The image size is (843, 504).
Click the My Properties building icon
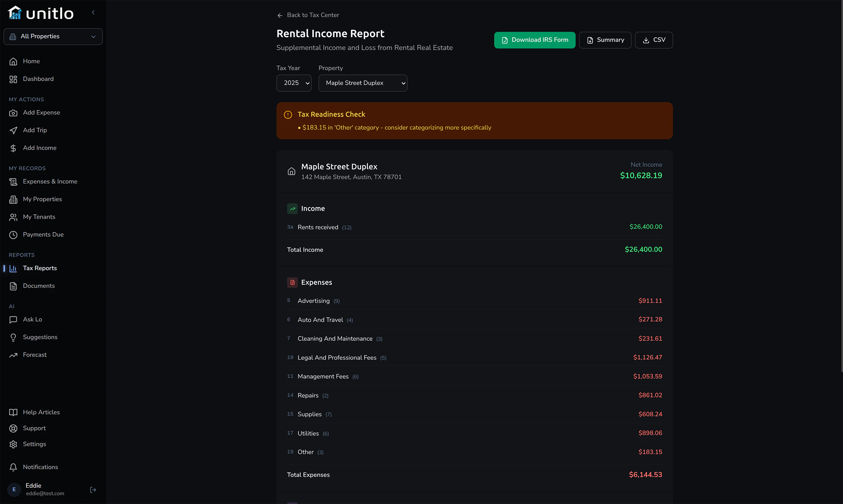pos(13,199)
